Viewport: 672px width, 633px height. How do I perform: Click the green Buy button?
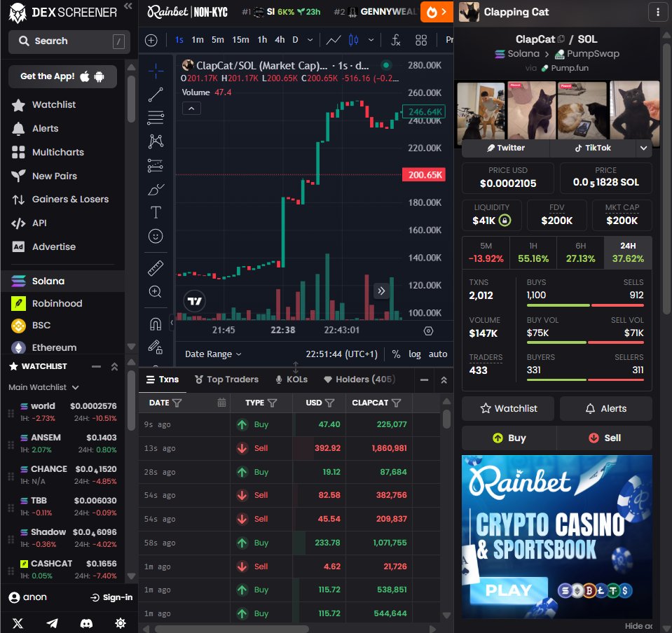509,438
